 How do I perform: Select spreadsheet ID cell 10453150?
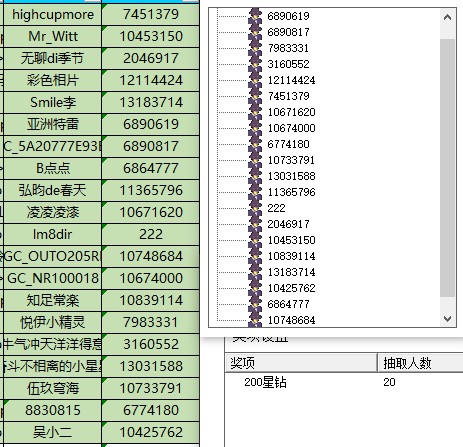(x=151, y=36)
